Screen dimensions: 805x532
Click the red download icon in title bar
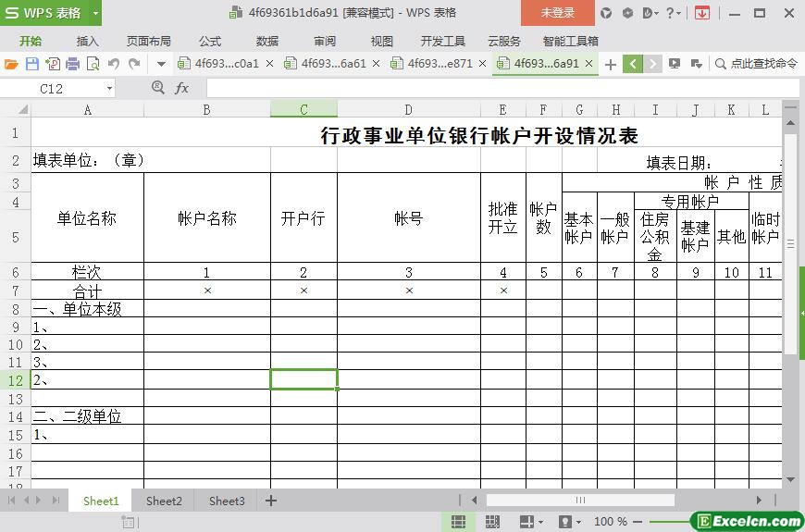click(701, 13)
